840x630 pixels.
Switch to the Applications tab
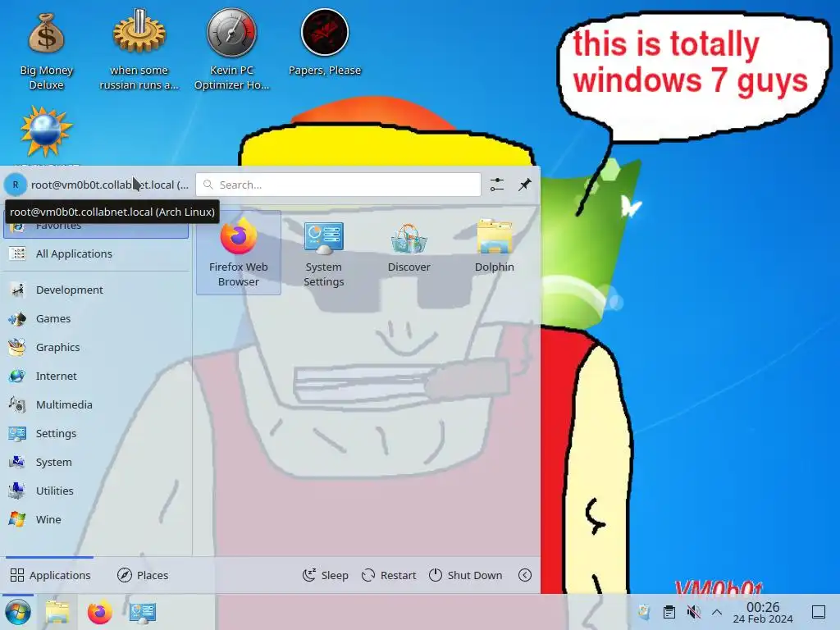point(50,575)
